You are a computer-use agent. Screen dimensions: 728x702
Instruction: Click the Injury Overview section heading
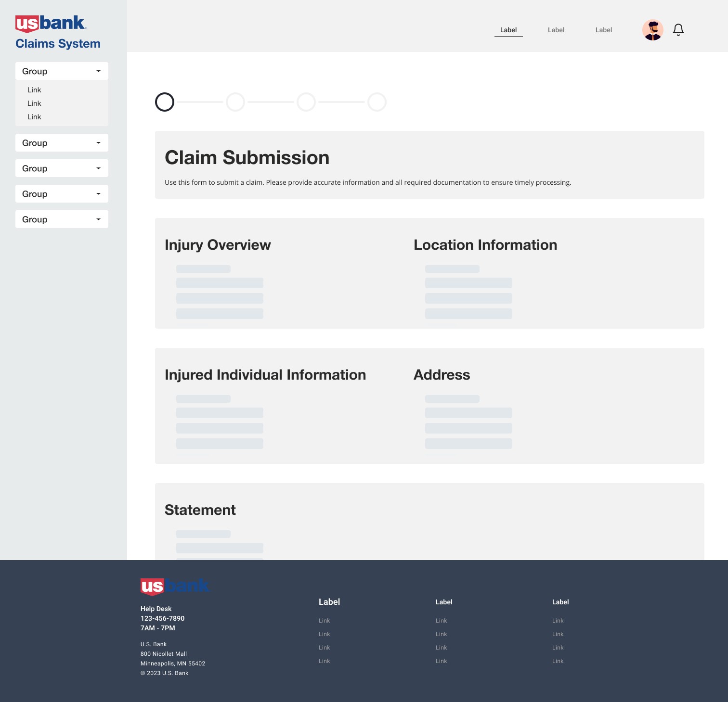point(218,245)
